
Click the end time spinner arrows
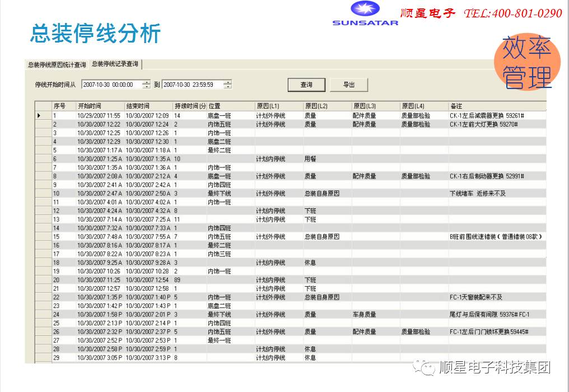point(227,85)
